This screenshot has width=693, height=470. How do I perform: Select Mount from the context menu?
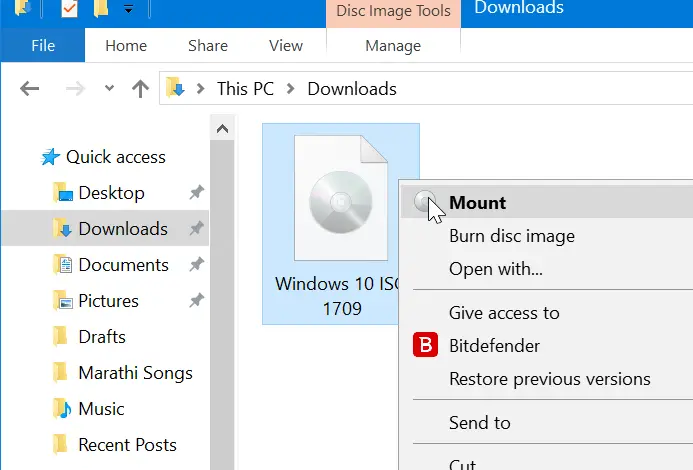point(477,202)
